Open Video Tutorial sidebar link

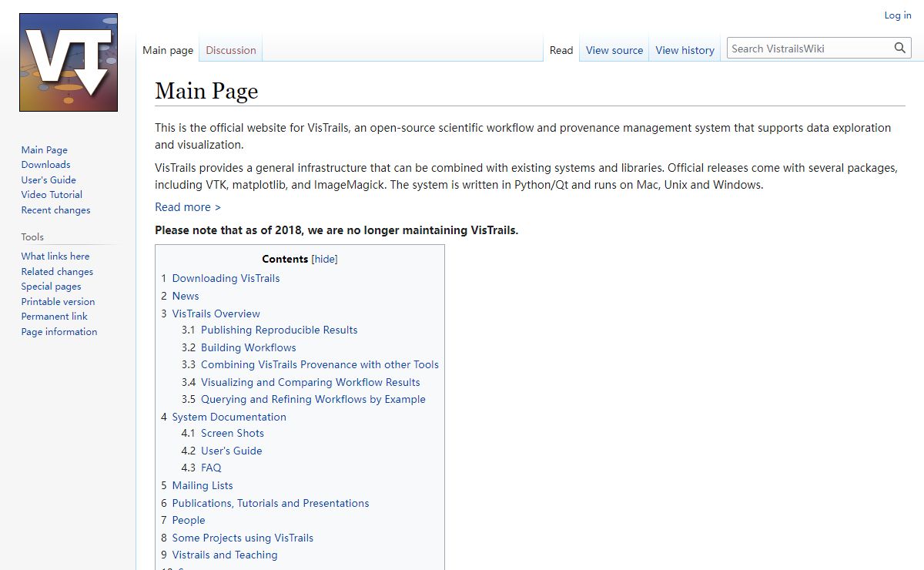[52, 195]
